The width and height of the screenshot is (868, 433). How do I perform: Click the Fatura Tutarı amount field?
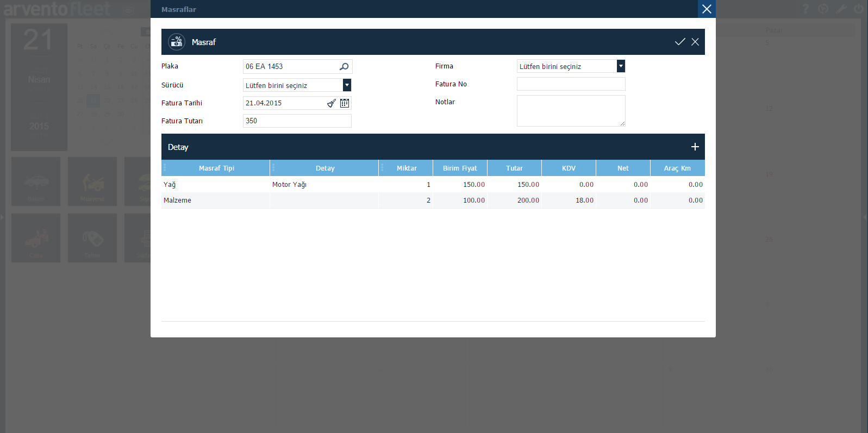click(297, 121)
